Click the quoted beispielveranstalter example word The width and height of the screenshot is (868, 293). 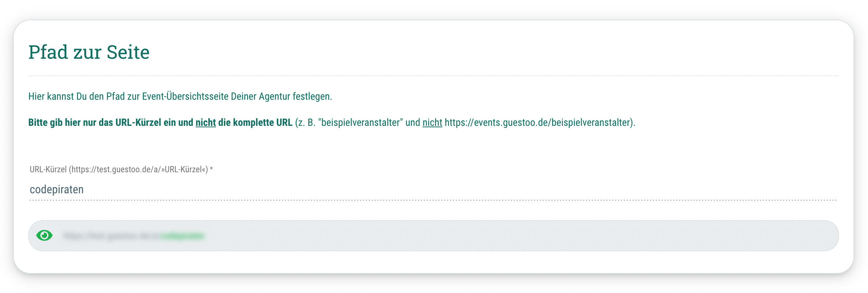pos(360,123)
